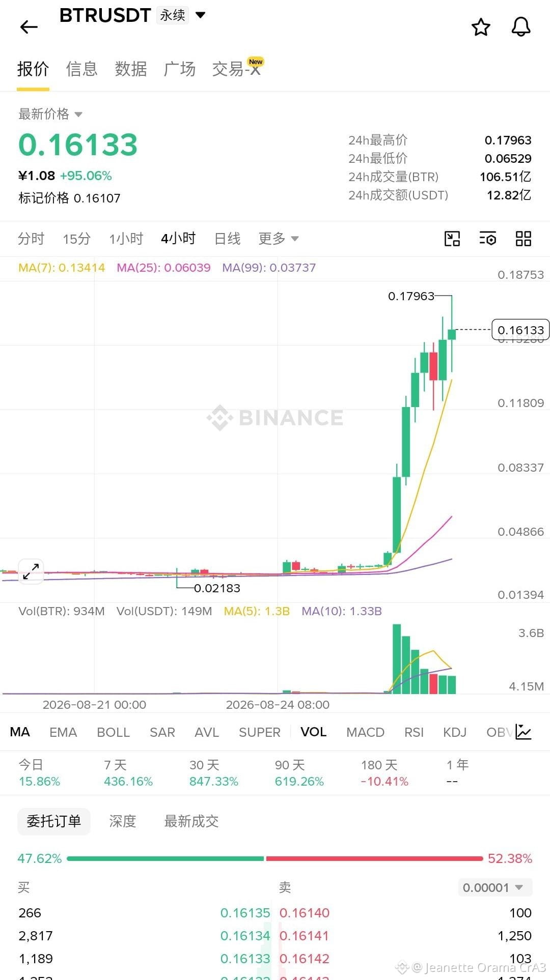Tap the MA(99): 0.03737 legend label

(269, 268)
